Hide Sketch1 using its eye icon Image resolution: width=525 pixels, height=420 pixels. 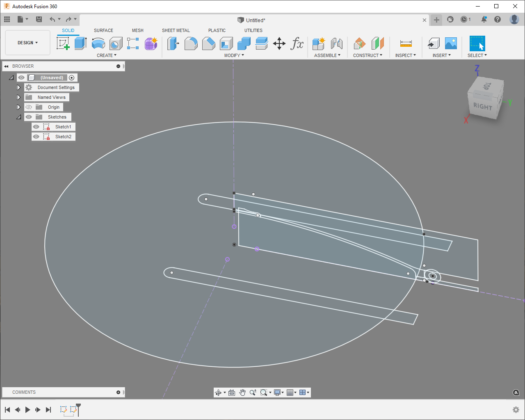[x=36, y=127]
